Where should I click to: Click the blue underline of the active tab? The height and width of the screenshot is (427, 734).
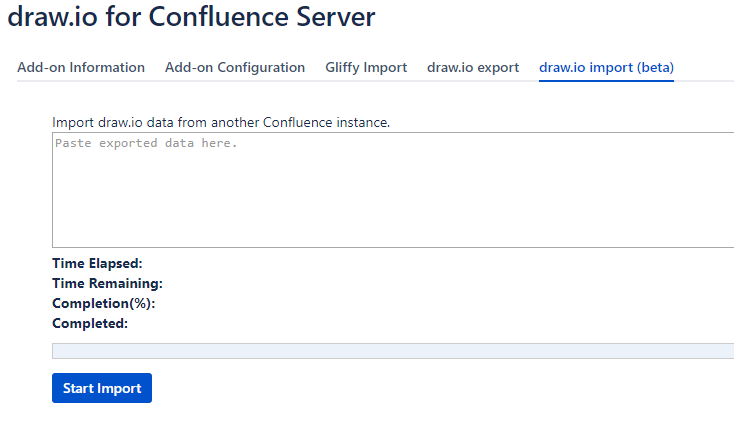coord(606,81)
